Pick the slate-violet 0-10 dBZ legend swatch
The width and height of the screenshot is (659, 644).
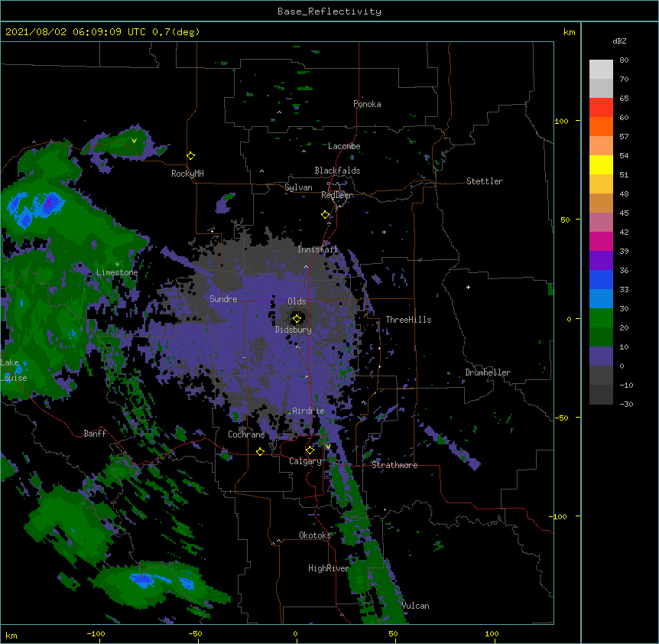(601, 356)
